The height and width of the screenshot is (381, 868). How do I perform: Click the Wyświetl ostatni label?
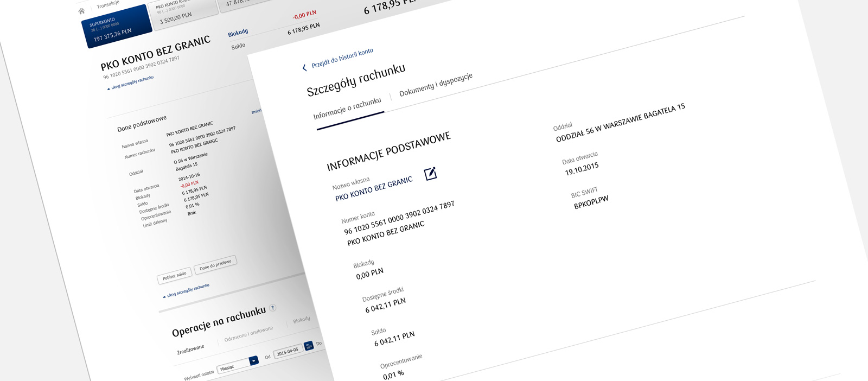pos(199,376)
